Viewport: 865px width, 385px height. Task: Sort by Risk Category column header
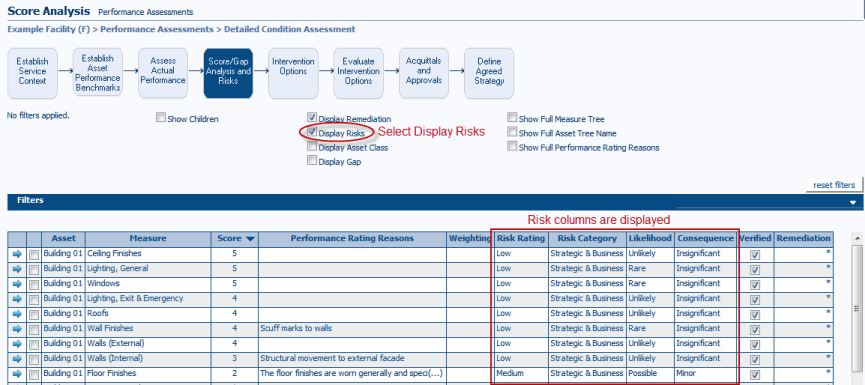(x=587, y=239)
